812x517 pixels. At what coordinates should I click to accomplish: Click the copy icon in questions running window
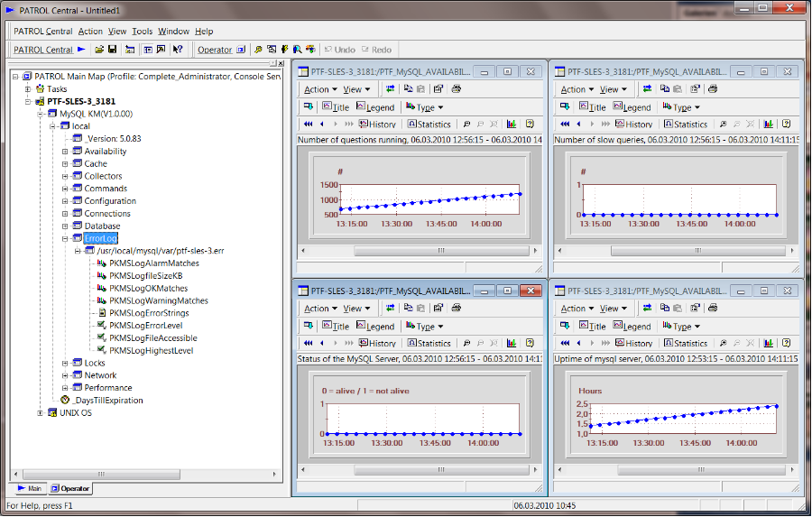(408, 88)
